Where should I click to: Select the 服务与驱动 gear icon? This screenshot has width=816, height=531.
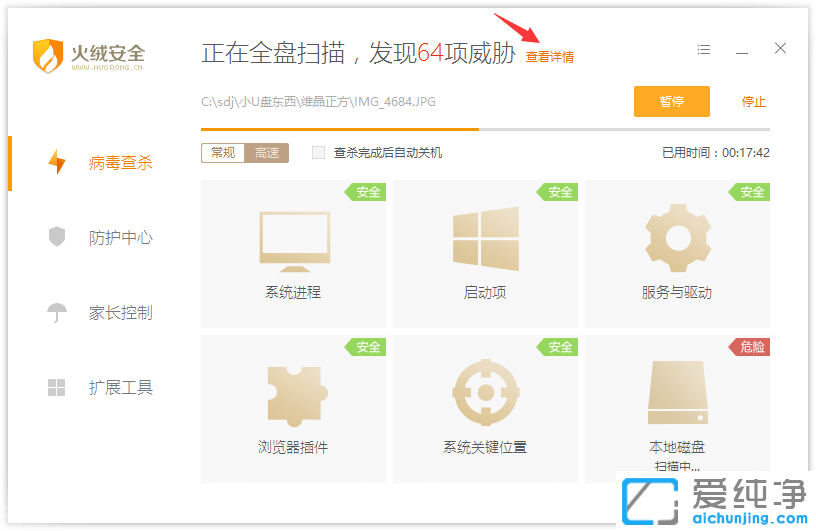(x=678, y=238)
